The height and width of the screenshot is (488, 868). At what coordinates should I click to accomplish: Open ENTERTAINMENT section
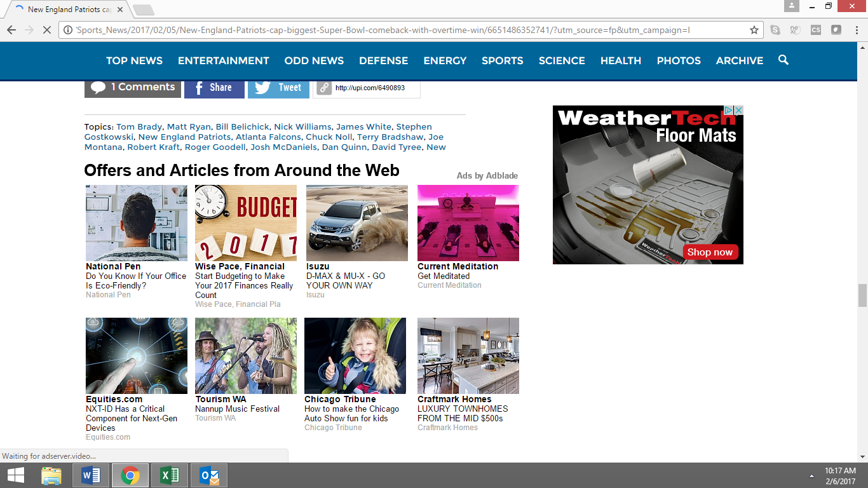(x=224, y=61)
